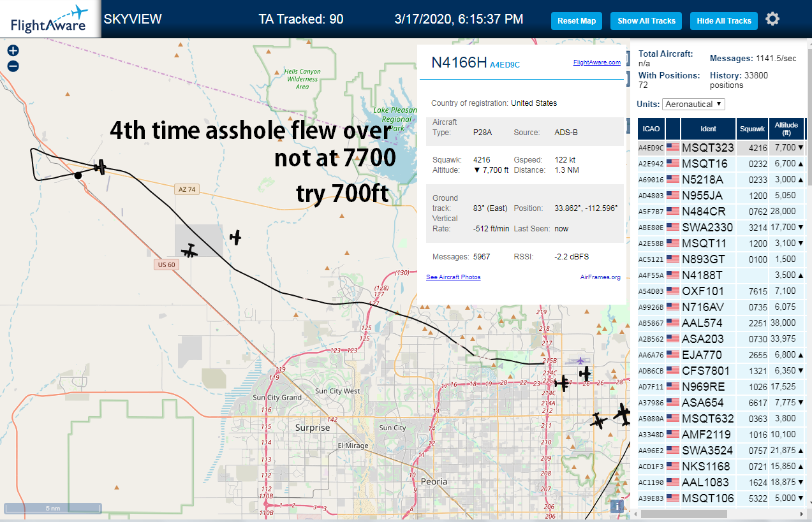
Task: Click the AZ 74 highway shield
Action: pos(186,189)
